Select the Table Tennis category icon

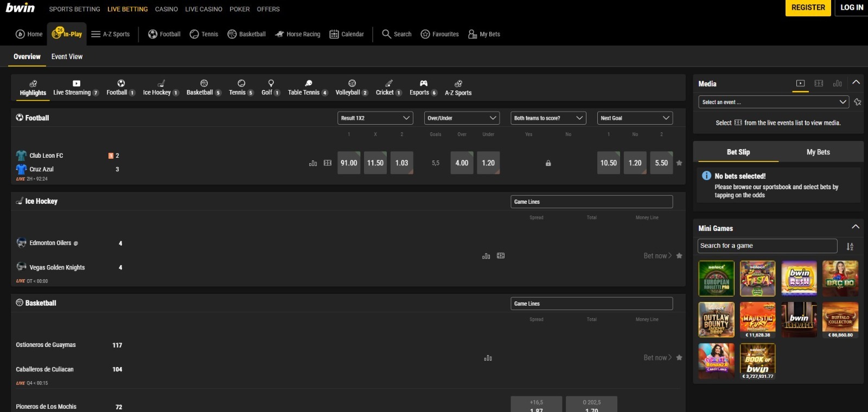pos(308,83)
